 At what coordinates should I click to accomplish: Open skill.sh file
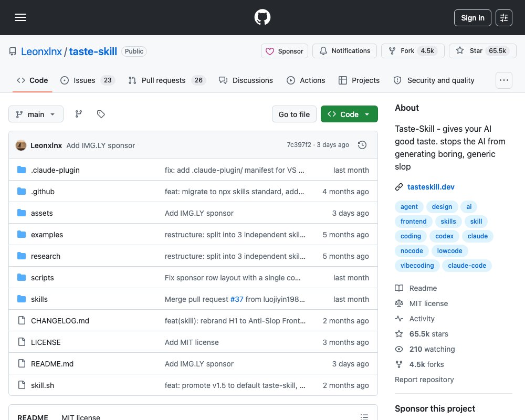click(x=43, y=385)
